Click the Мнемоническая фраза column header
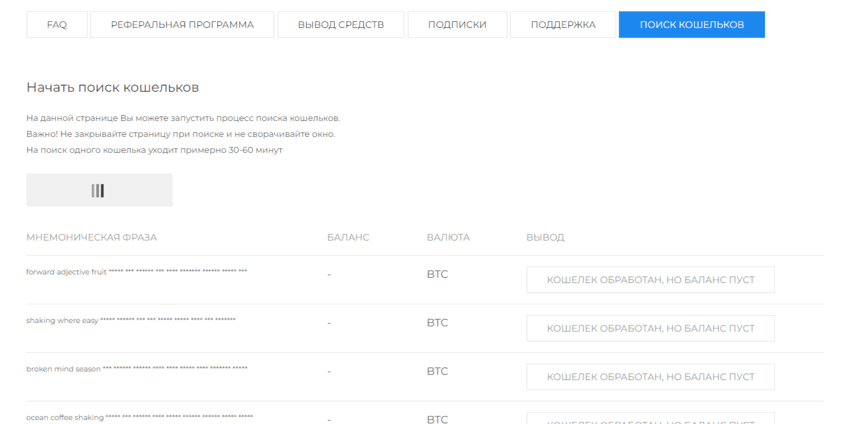The width and height of the screenshot is (850, 424). tap(91, 238)
